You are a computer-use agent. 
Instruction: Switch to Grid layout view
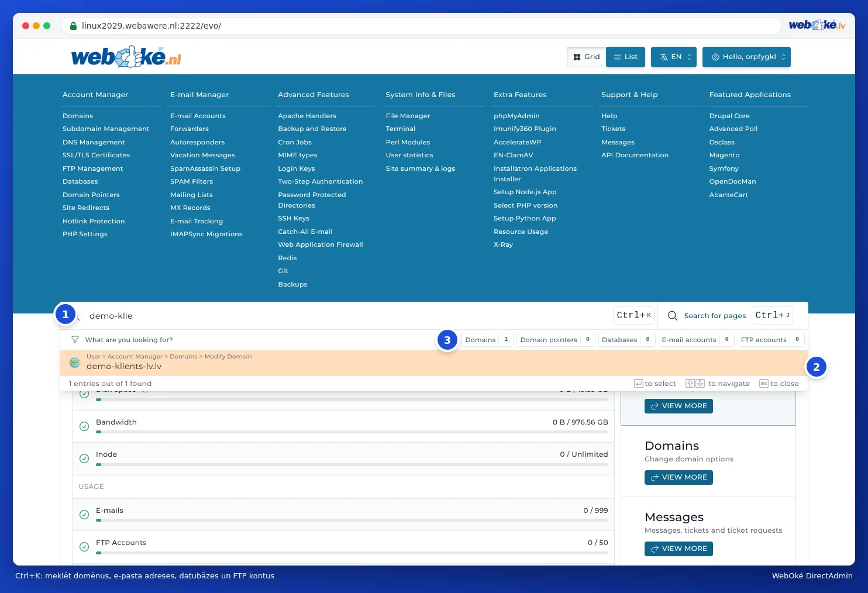coord(587,57)
